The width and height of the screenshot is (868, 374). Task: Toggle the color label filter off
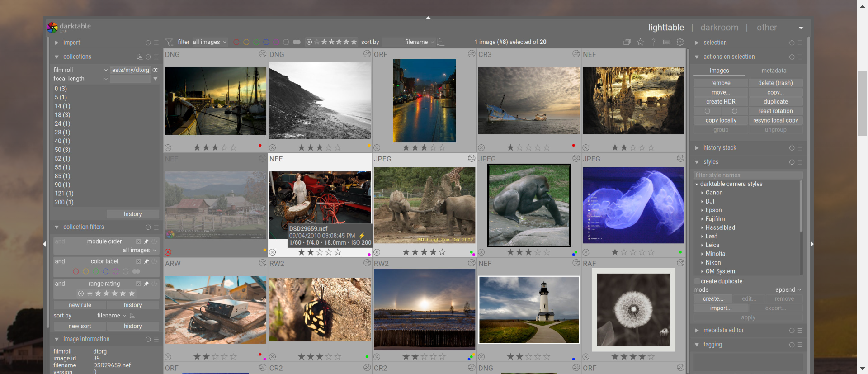tap(154, 261)
